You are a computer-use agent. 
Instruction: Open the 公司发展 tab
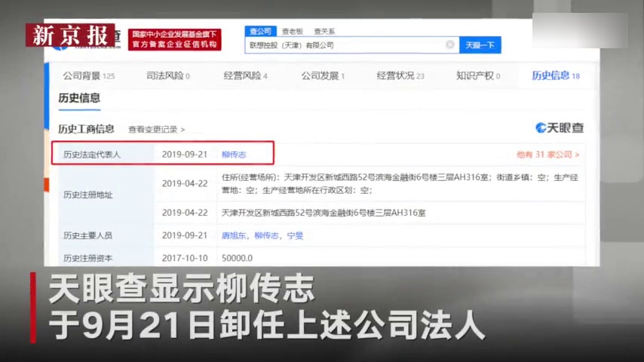point(323,75)
